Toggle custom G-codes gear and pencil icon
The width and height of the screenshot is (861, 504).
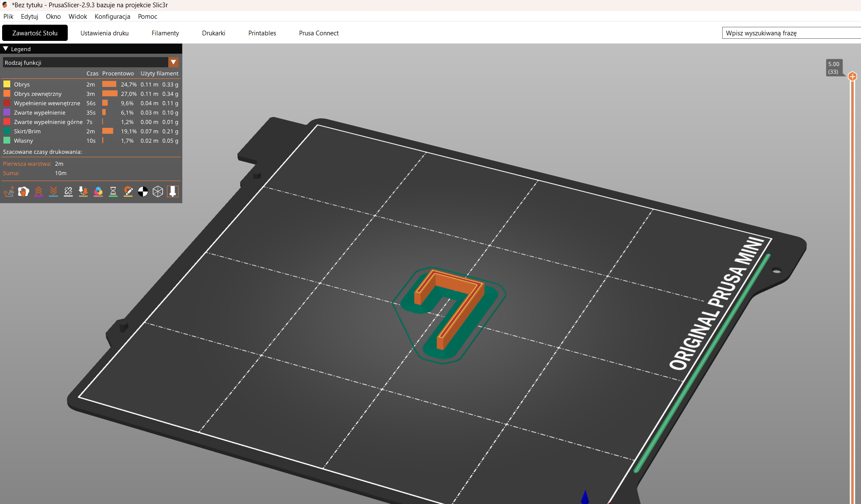128,192
